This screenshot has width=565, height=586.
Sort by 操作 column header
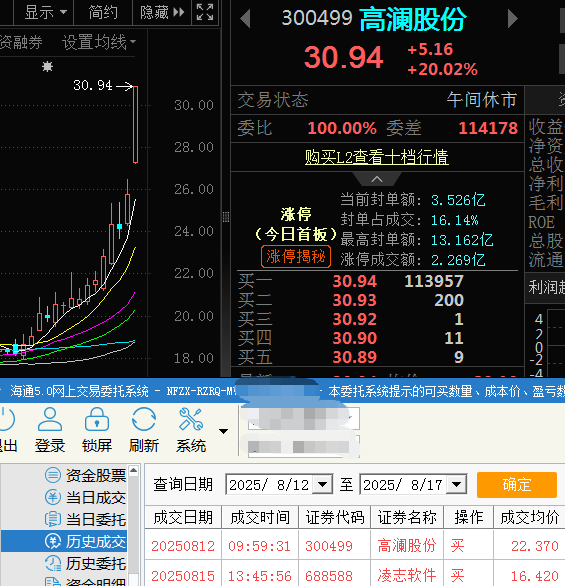469,518
